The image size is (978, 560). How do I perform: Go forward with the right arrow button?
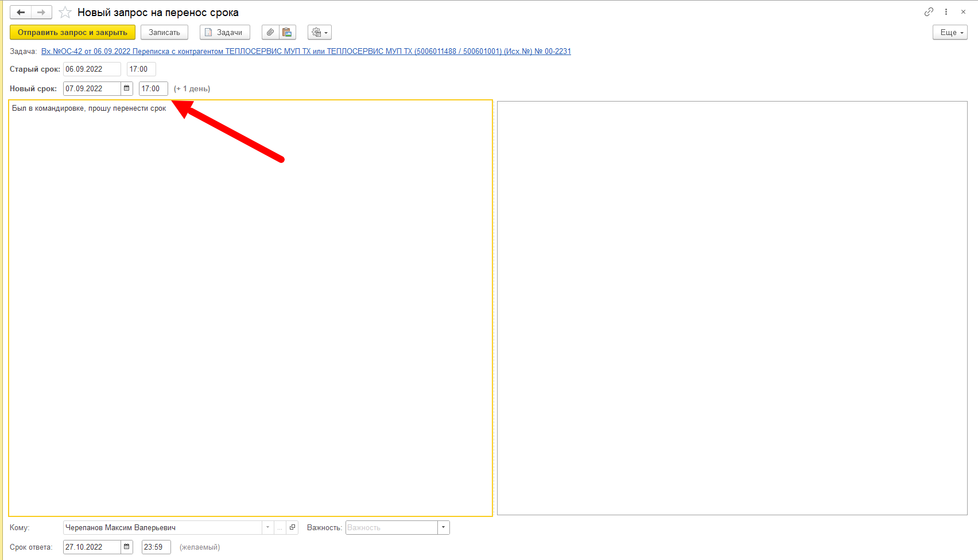tap(41, 12)
